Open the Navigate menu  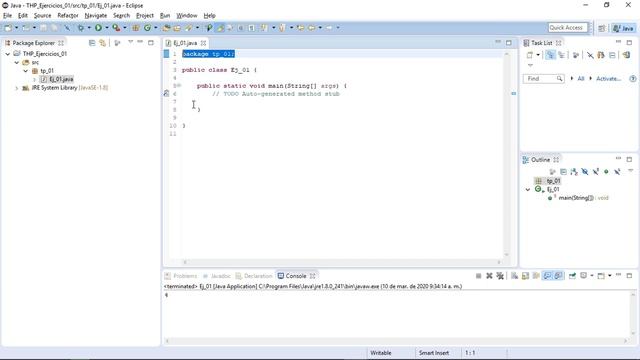(96, 16)
